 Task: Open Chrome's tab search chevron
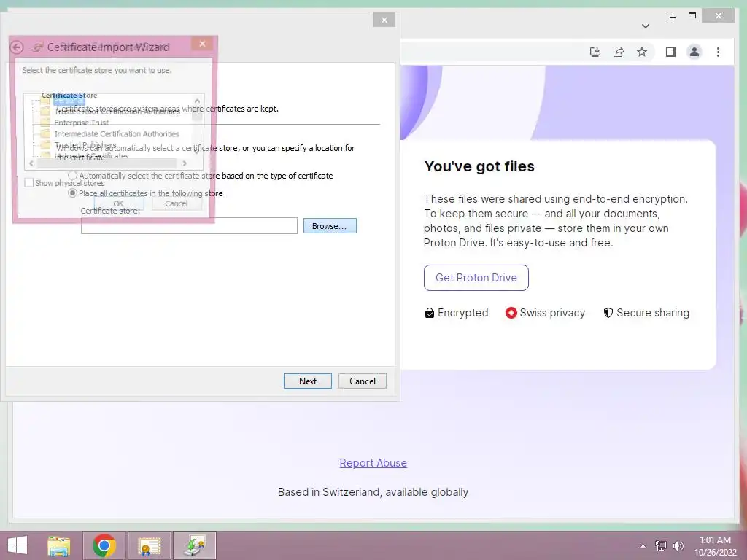(x=646, y=26)
